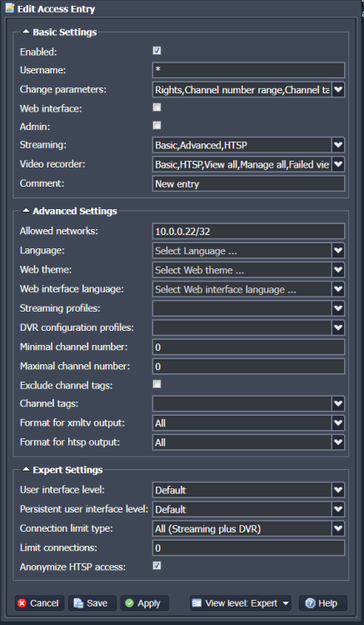Click the Allowed networks input field
Image resolution: width=364 pixels, height=625 pixels.
pos(248,231)
